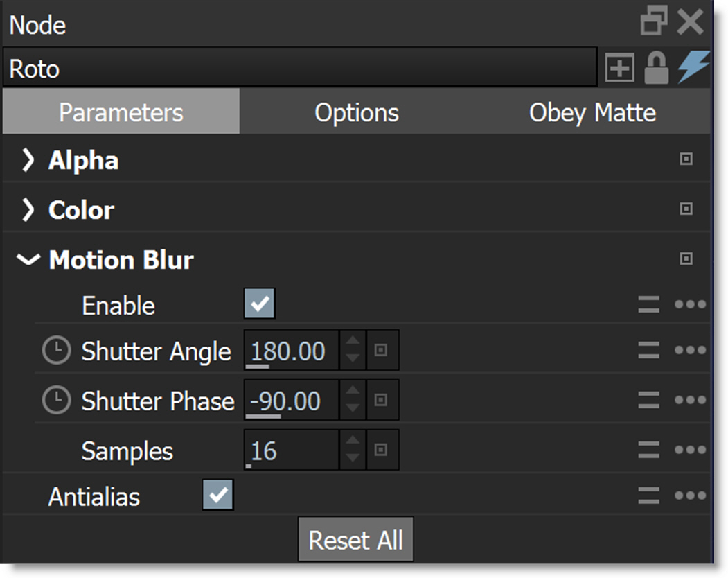This screenshot has width=728, height=578.
Task: Click the Shutter Phase value slider field
Action: (x=291, y=401)
